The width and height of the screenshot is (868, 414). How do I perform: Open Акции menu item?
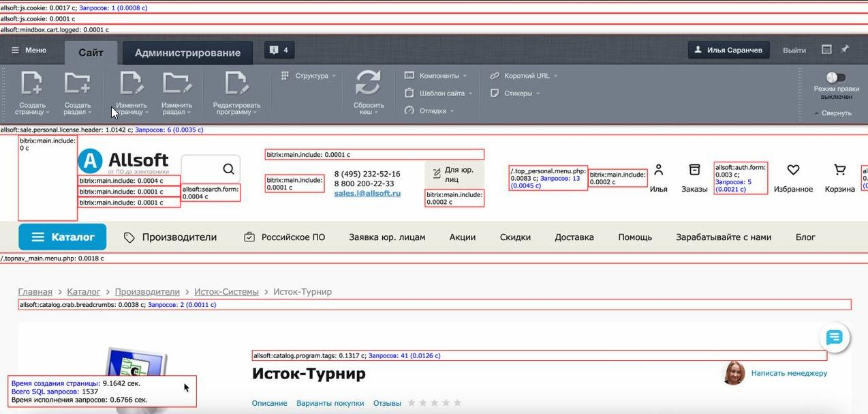pos(463,237)
